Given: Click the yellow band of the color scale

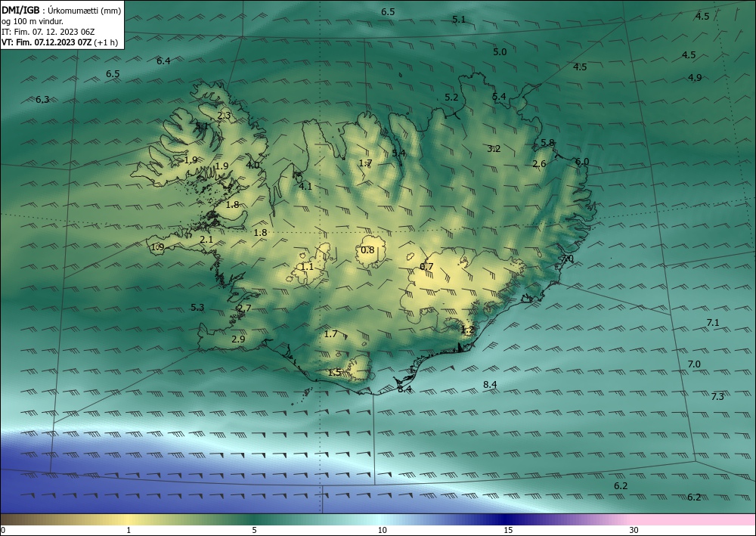Looking at the screenshot, I should pyautogui.click(x=126, y=519).
